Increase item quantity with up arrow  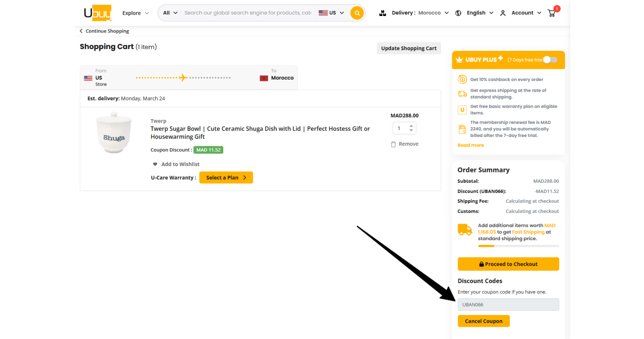(x=411, y=126)
